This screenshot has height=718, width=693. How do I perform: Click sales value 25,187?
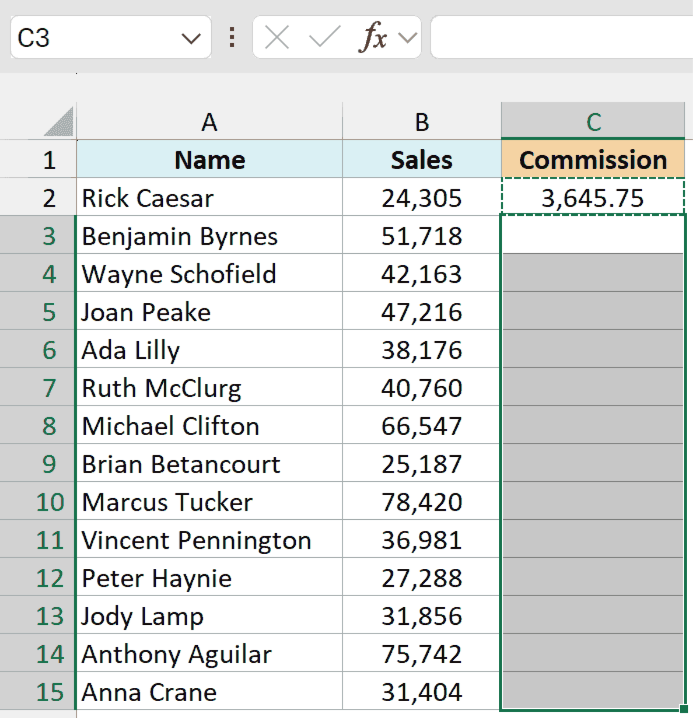pos(422,463)
